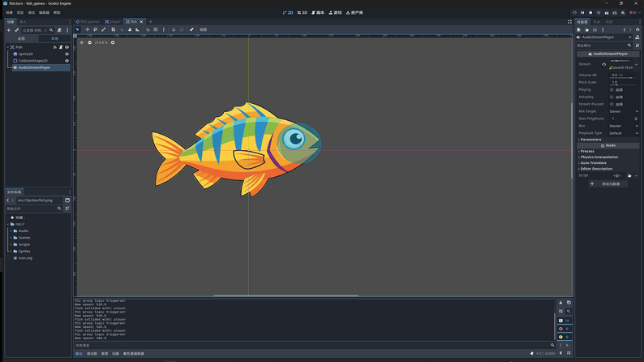Viewport: 644px width, 362px height.
Task: Click the add new node plus icon
Action: pos(9,30)
